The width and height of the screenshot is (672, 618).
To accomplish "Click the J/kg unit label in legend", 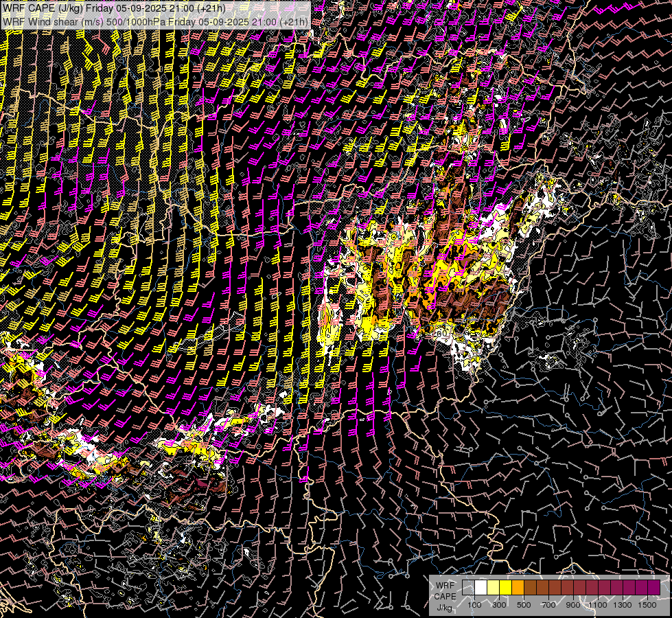I will [x=444, y=607].
